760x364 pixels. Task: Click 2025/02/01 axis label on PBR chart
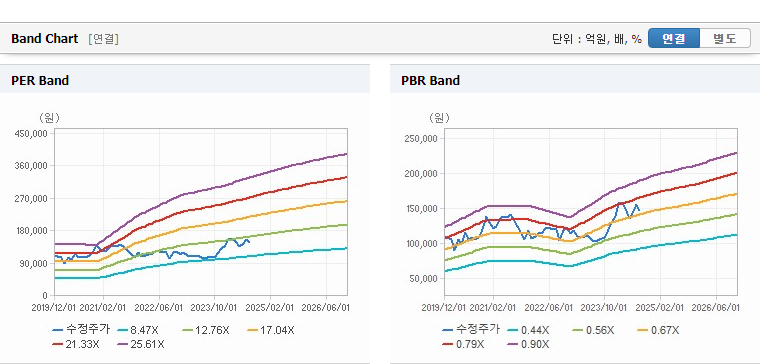pos(660,308)
